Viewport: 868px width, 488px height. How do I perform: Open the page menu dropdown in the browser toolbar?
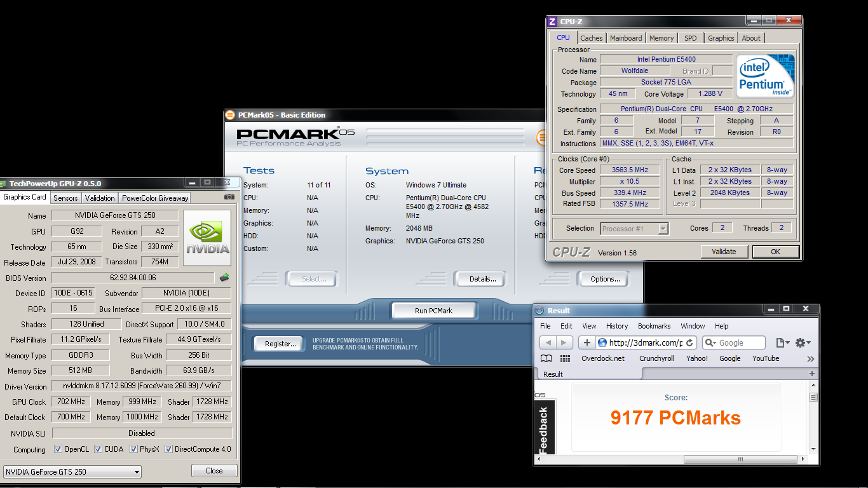(x=782, y=342)
